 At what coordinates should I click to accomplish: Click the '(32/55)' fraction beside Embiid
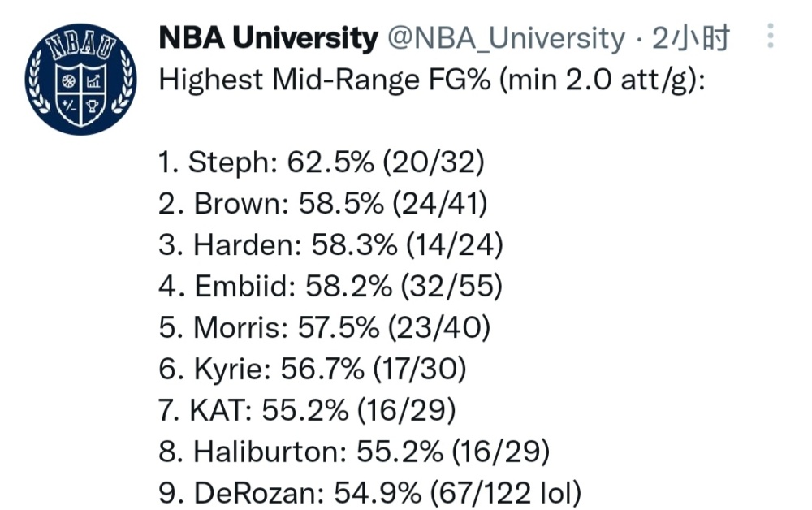[451, 287]
